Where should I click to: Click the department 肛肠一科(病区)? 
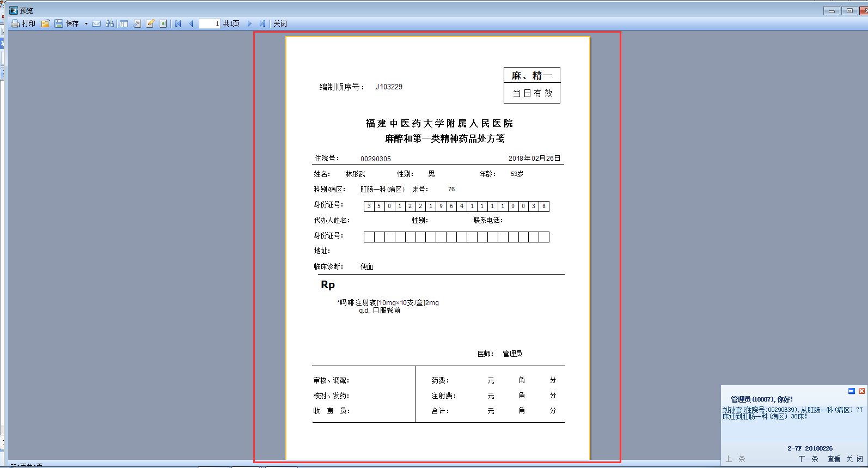382,190
